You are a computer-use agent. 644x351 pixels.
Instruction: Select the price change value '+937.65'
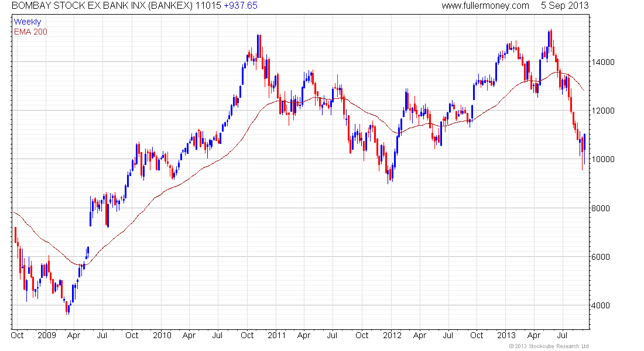click(240, 6)
